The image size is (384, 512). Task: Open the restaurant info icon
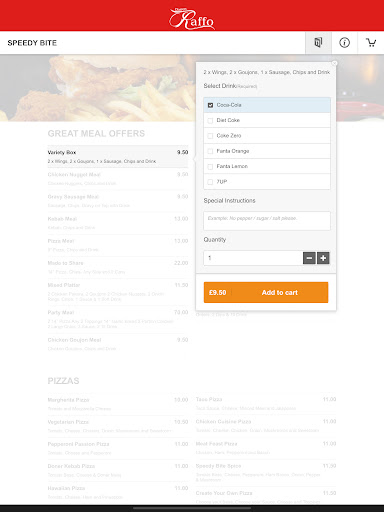click(344, 43)
